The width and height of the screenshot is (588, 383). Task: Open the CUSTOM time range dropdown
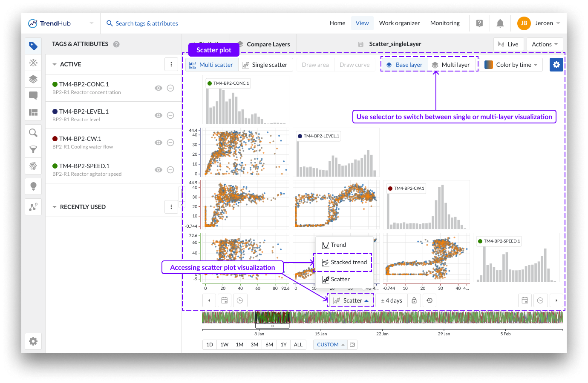click(x=331, y=345)
